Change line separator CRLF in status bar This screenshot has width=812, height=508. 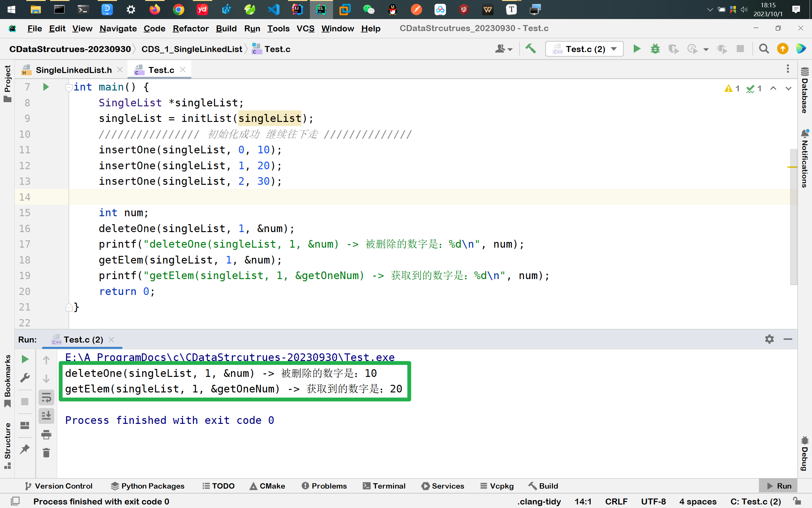pyautogui.click(x=616, y=501)
